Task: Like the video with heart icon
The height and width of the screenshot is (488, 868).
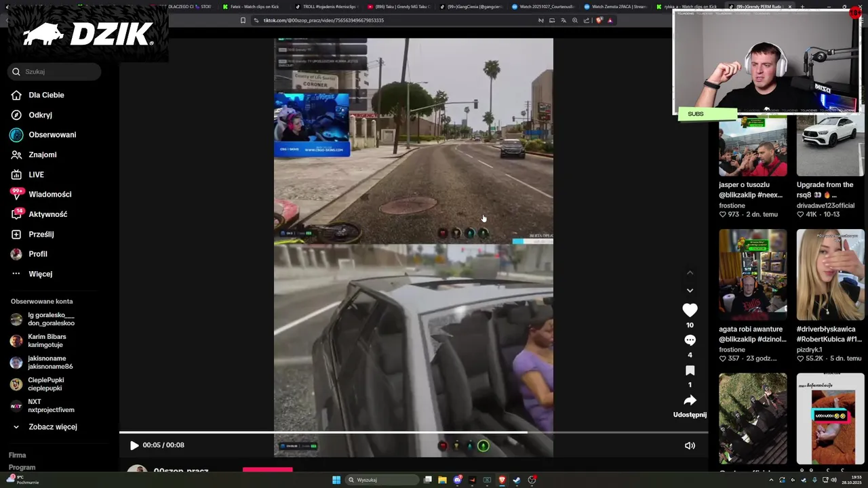Action: pyautogui.click(x=690, y=310)
